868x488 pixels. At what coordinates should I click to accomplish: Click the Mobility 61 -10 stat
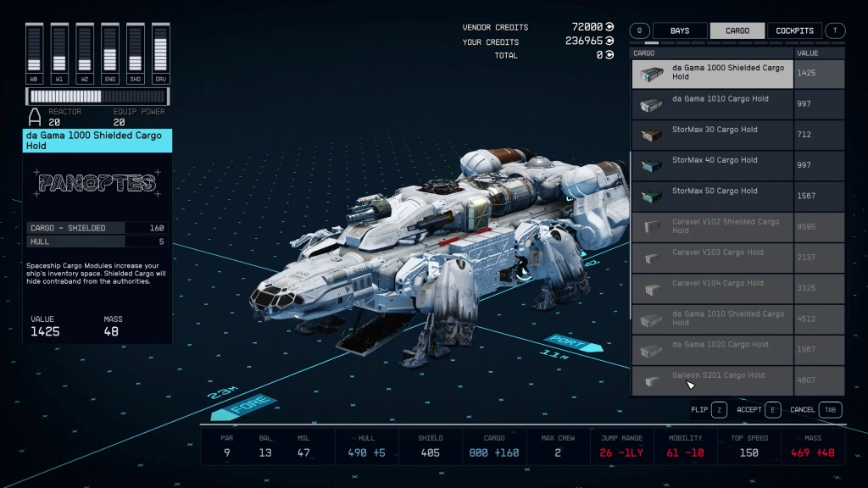685,446
